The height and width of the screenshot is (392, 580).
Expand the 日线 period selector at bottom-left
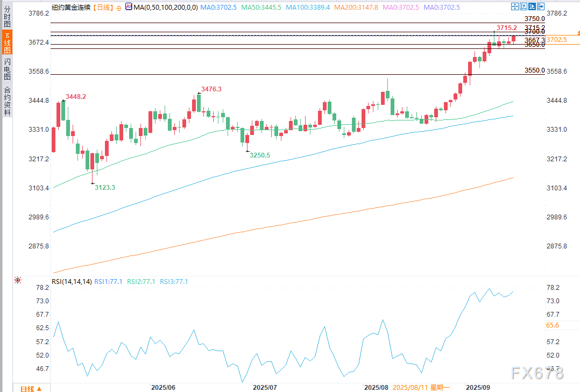(28, 388)
